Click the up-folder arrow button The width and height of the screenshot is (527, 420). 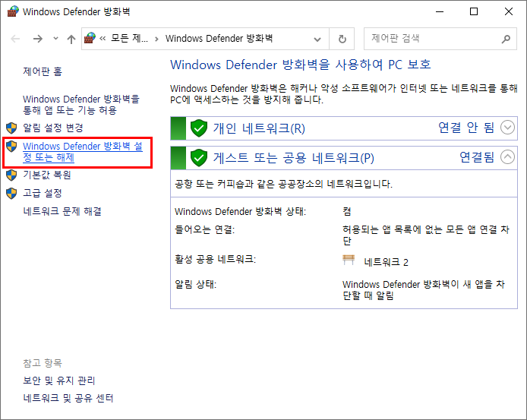[71, 39]
